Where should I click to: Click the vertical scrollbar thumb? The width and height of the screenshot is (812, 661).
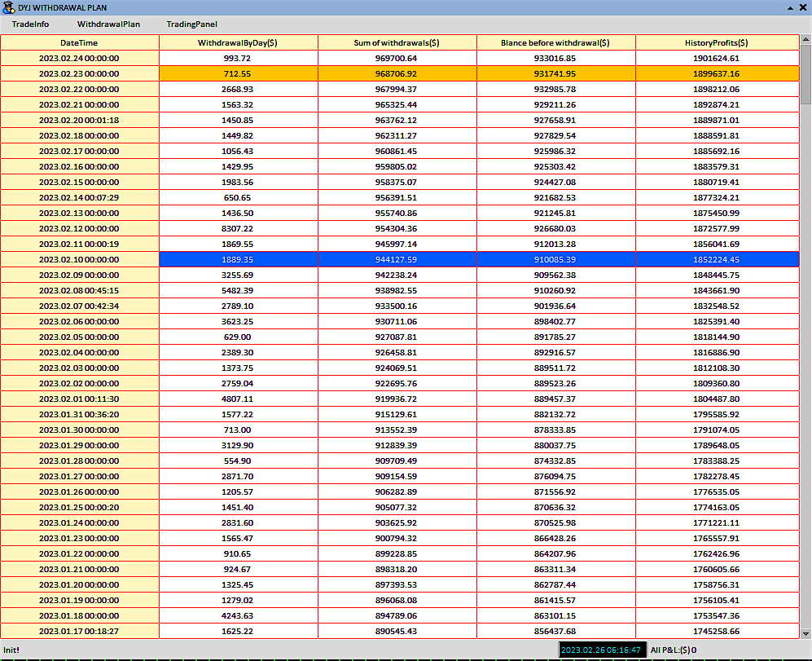coord(805,74)
